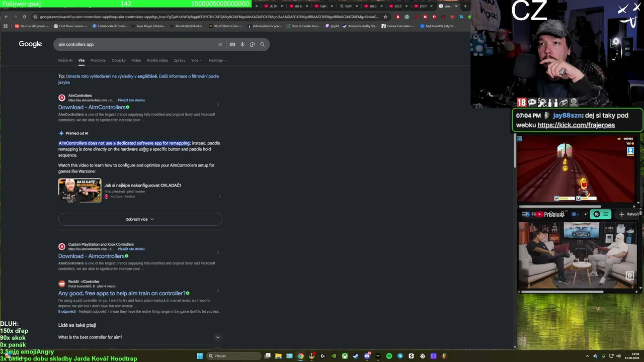Open Task View on the taskbar
This screenshot has height=362, width=644.
(268, 356)
